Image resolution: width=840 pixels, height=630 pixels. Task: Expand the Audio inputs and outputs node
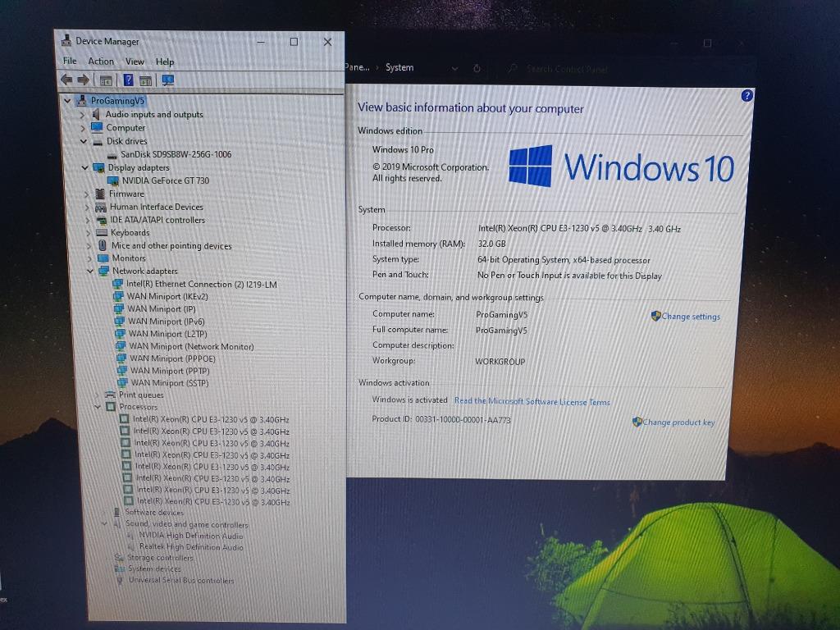pyautogui.click(x=82, y=114)
